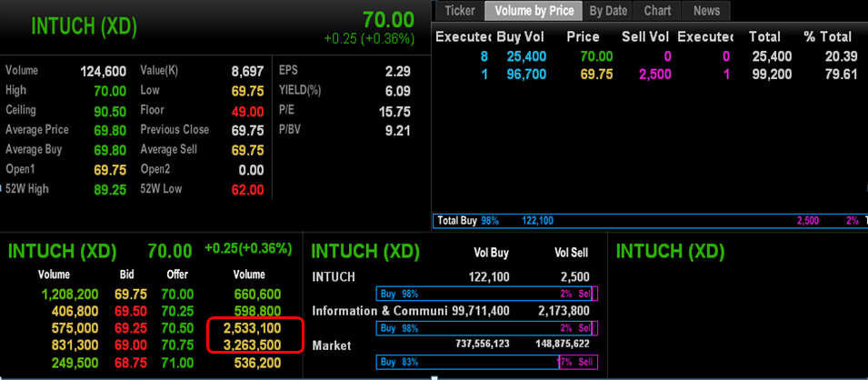Click the INTUCH Buy 98% ratio bar
Screen dimensions: 868x380
(x=487, y=294)
